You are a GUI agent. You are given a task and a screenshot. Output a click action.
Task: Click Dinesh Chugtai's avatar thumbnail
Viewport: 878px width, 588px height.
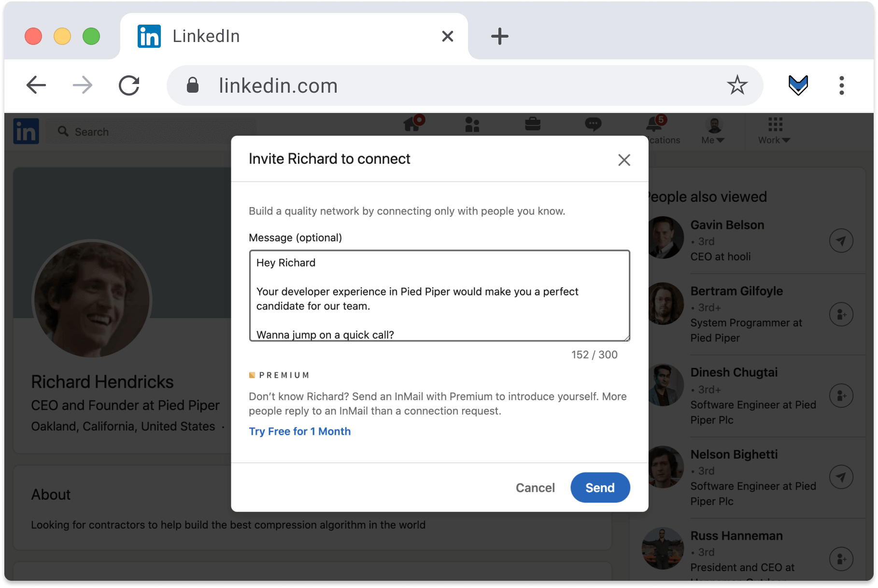[x=666, y=385]
